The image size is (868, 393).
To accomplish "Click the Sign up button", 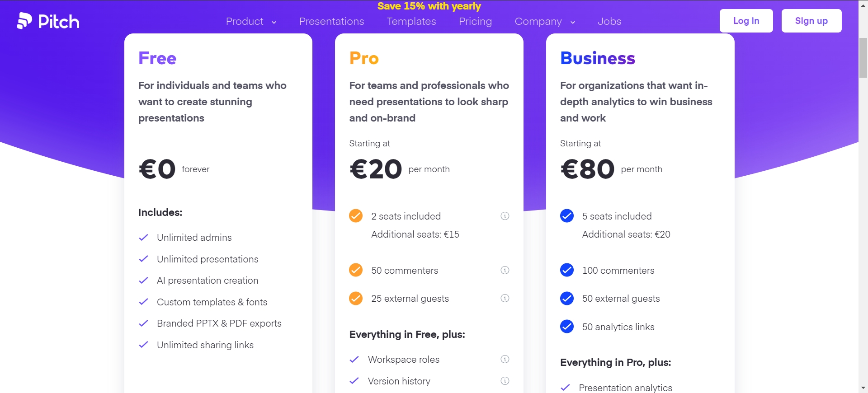I will click(811, 21).
